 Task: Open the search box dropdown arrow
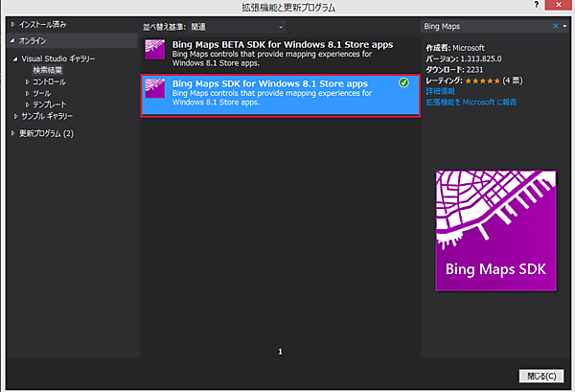[564, 26]
